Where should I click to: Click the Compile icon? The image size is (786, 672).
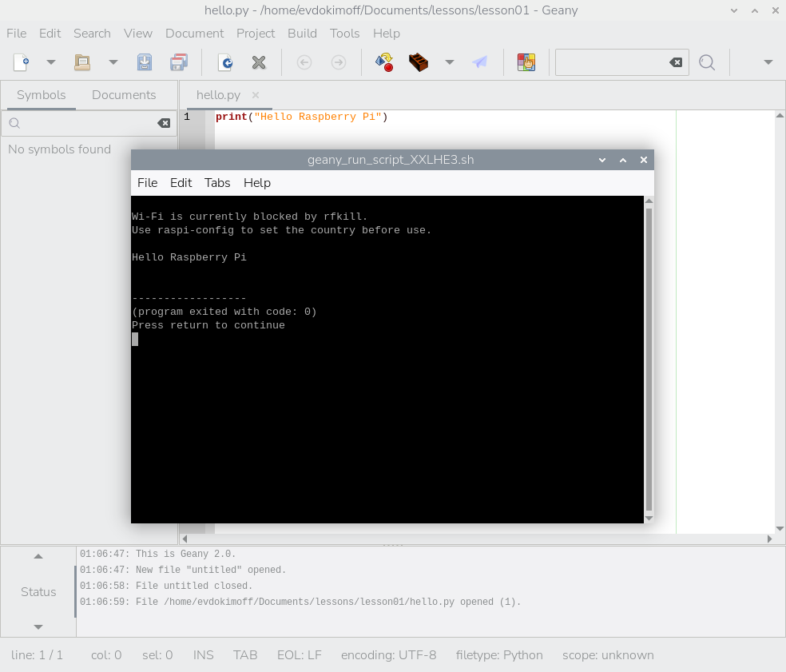point(384,62)
